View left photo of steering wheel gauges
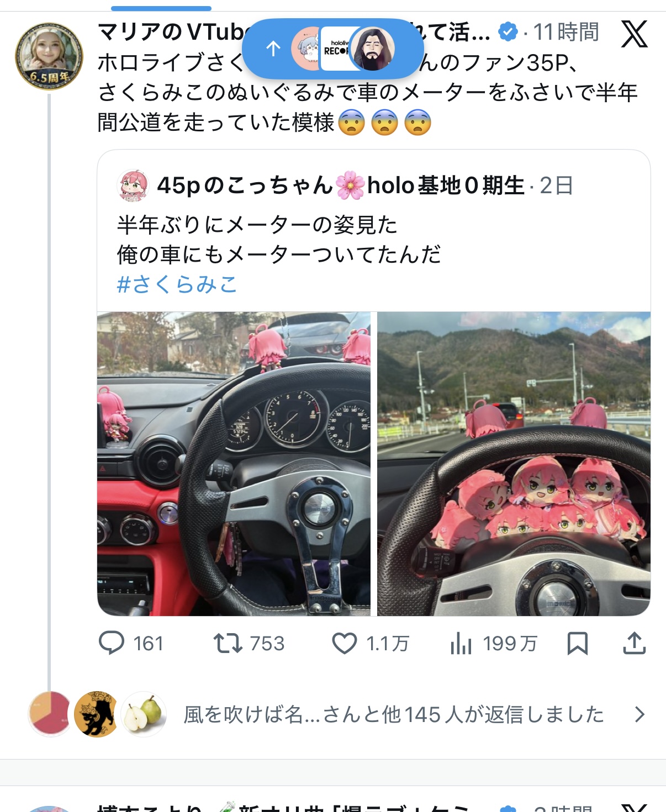666x812 pixels. tap(234, 464)
